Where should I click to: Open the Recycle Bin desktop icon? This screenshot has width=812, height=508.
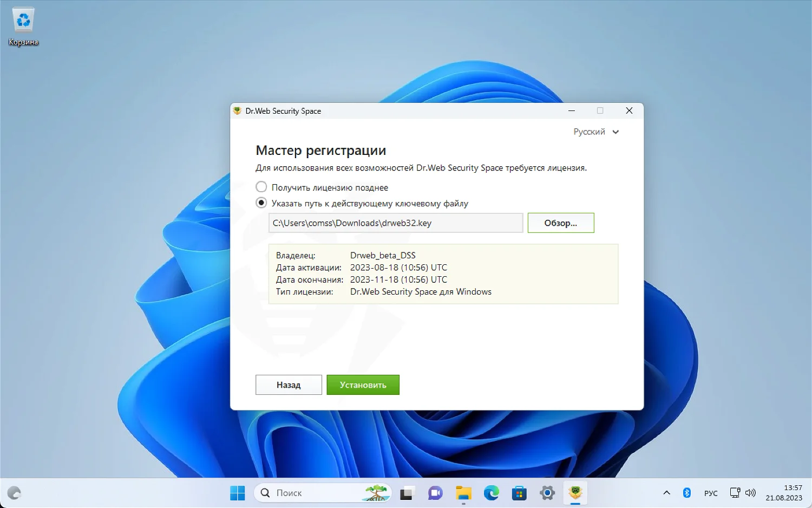tap(23, 26)
